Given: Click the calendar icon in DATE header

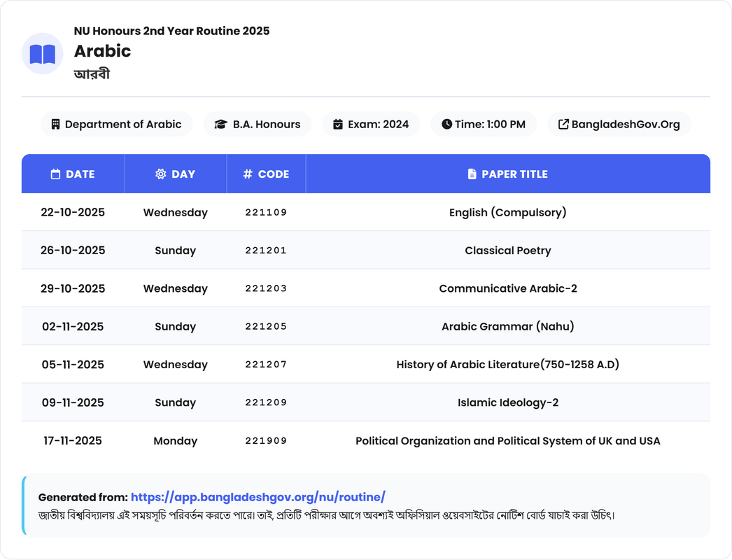Looking at the screenshot, I should [56, 174].
